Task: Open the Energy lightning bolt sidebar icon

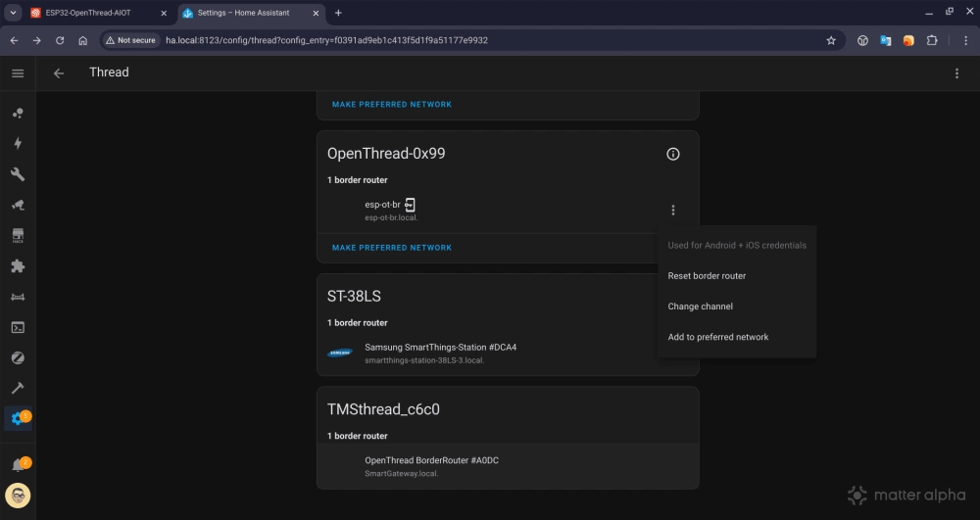Action: point(18,143)
